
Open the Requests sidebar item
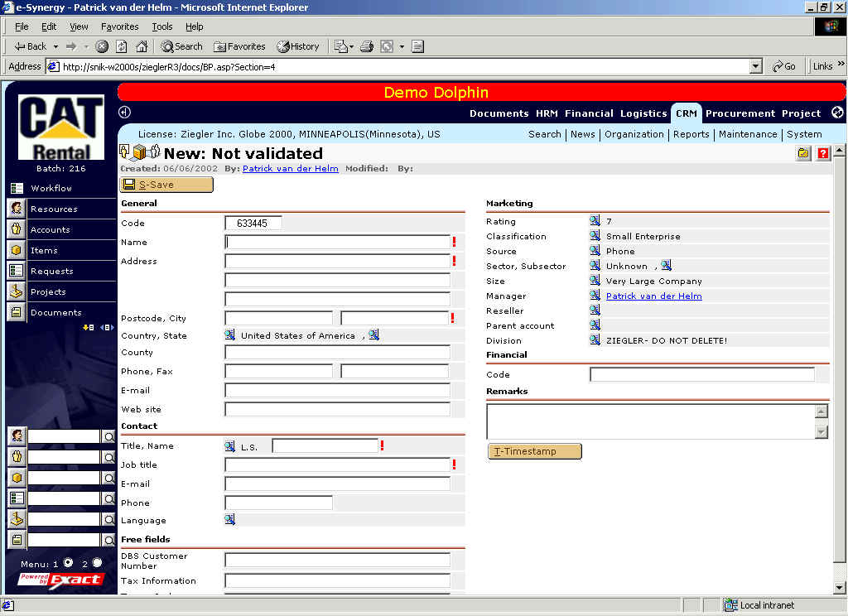click(52, 271)
